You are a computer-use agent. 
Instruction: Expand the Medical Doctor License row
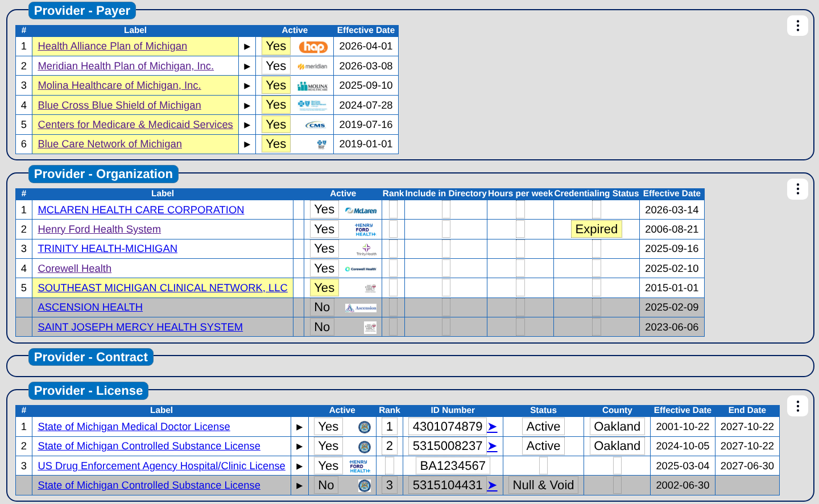click(299, 427)
